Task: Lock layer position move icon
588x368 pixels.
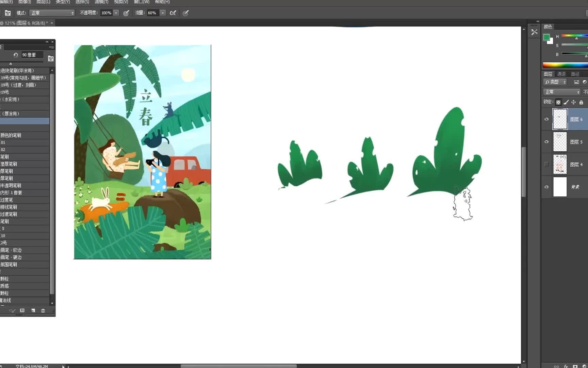Action: pyautogui.click(x=574, y=102)
